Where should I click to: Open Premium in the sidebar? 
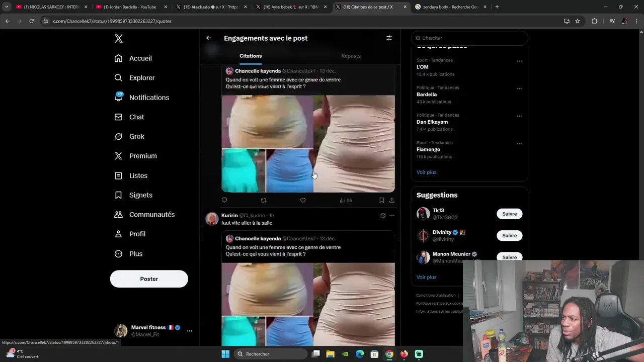click(136, 156)
